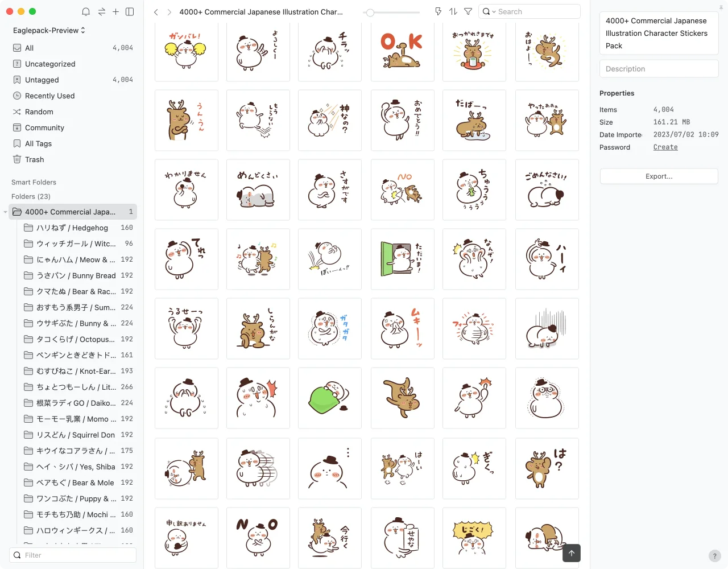Open the sort order icon
The height and width of the screenshot is (569, 728).
(453, 11)
